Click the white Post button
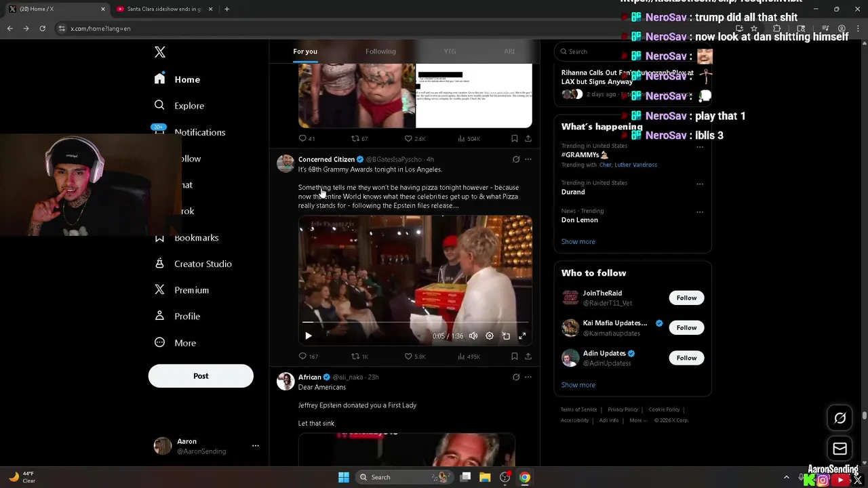The image size is (868, 488). (x=201, y=376)
